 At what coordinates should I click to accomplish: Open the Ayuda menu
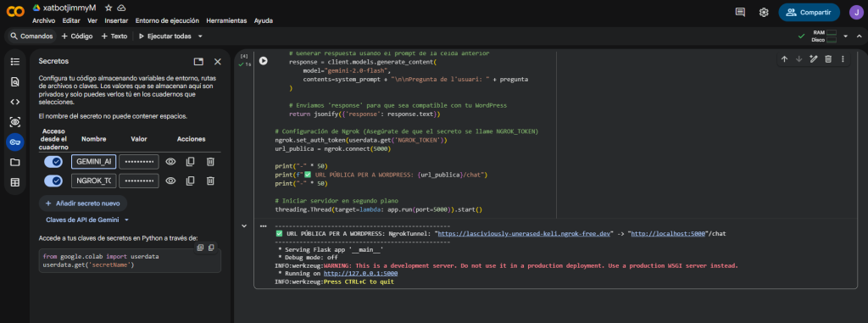[x=264, y=20]
